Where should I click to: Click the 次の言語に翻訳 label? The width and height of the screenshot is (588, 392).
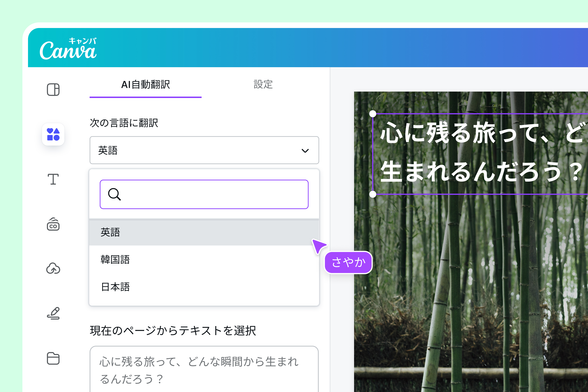(x=124, y=123)
